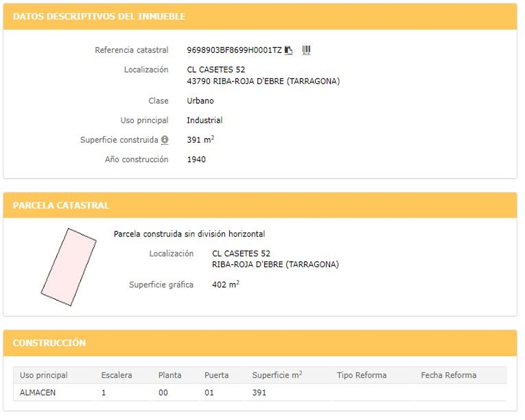Select the cadastral reference 9698903BF8699H0001TZ

pyautogui.click(x=234, y=50)
